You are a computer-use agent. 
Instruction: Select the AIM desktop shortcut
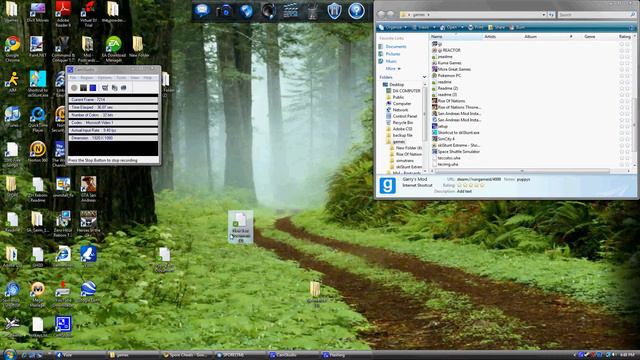pos(12,82)
